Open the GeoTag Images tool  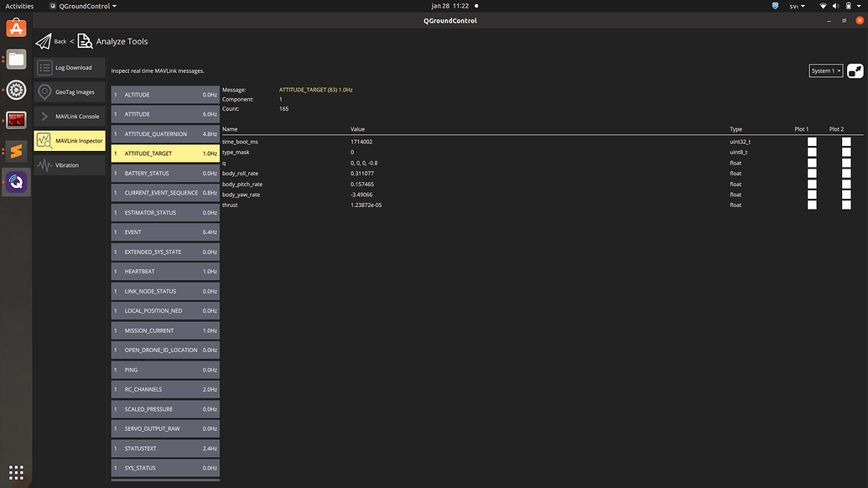click(70, 92)
